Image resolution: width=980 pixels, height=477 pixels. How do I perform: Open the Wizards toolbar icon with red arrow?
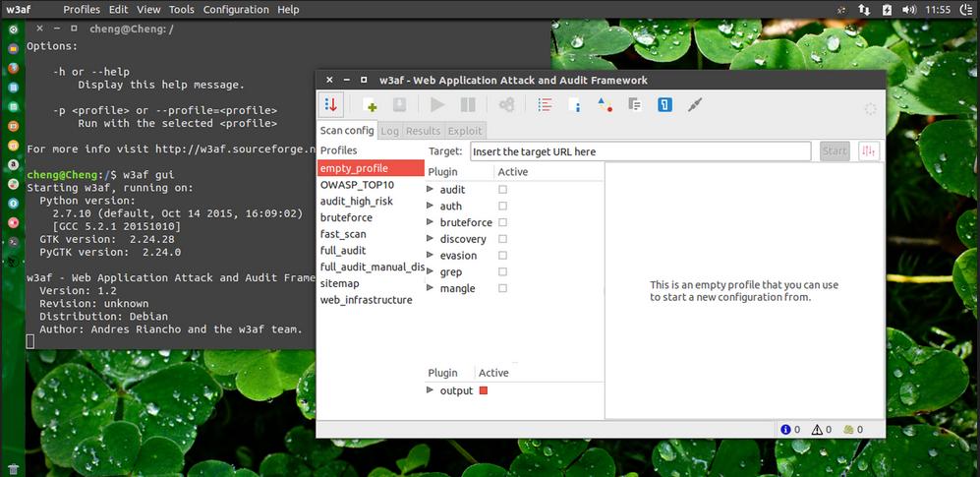pyautogui.click(x=331, y=104)
